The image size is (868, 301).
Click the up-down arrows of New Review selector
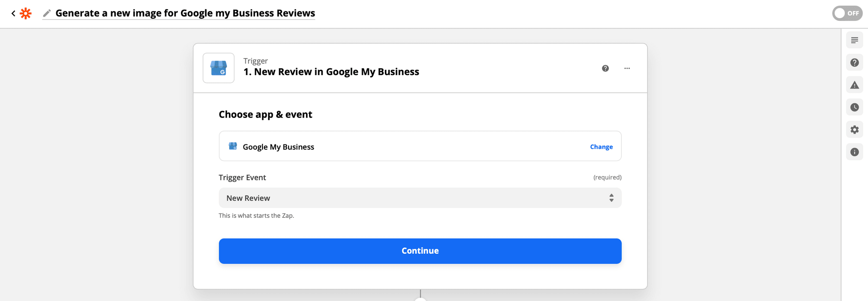(x=611, y=198)
